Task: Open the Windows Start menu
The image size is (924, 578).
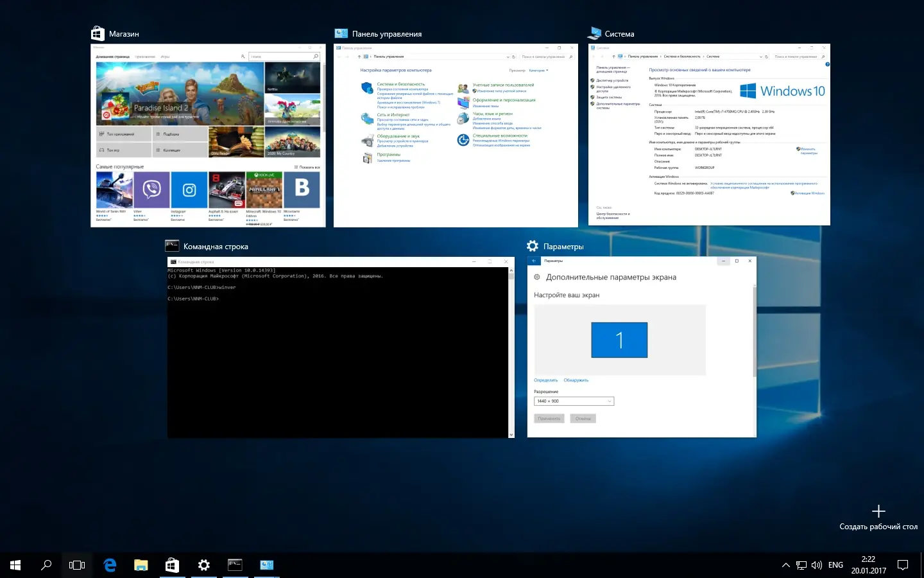Action: point(15,565)
